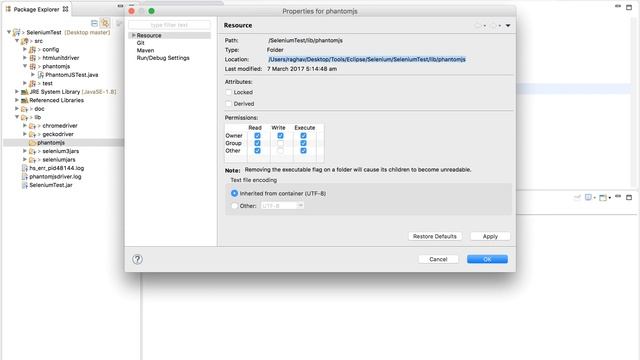640x360 pixels.
Task: Toggle Link with Editor icon in Package Explorer
Action: (105, 23)
